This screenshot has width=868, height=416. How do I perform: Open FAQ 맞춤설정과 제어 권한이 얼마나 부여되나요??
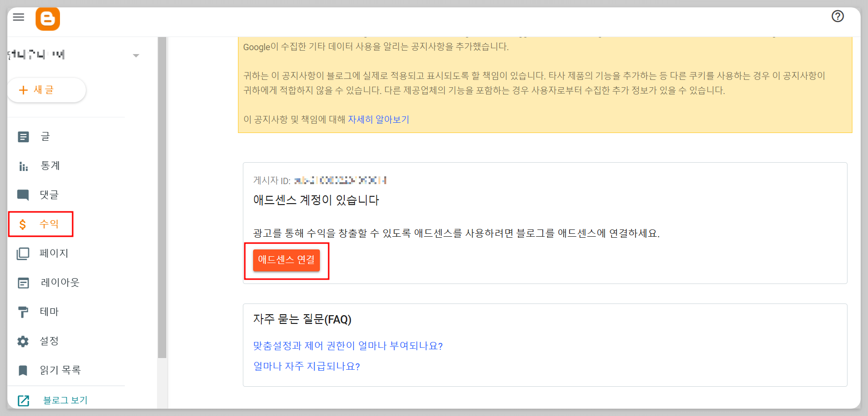348,346
